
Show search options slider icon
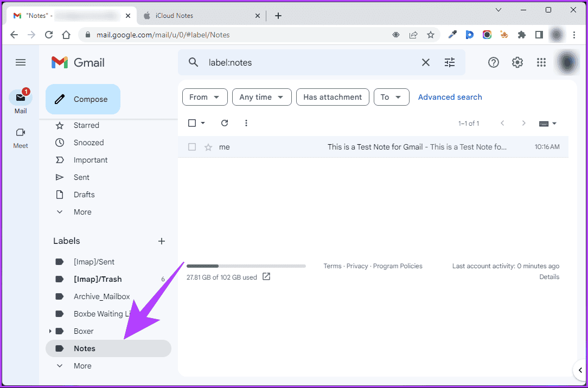click(450, 62)
